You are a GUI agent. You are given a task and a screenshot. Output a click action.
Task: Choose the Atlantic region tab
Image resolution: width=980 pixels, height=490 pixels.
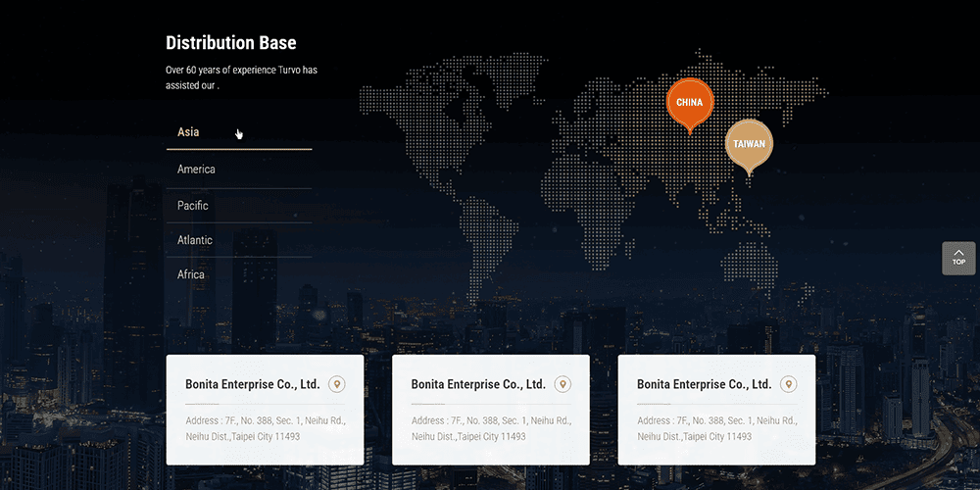[x=195, y=240]
